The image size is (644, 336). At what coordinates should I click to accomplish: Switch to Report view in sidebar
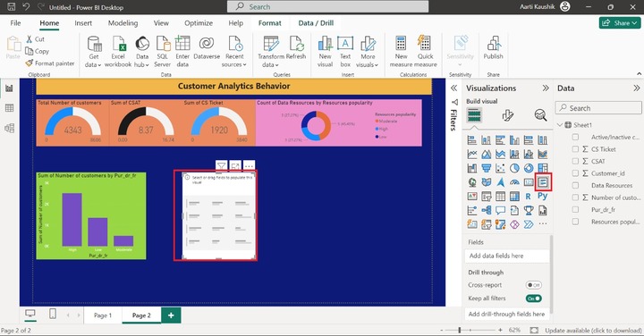click(9, 88)
